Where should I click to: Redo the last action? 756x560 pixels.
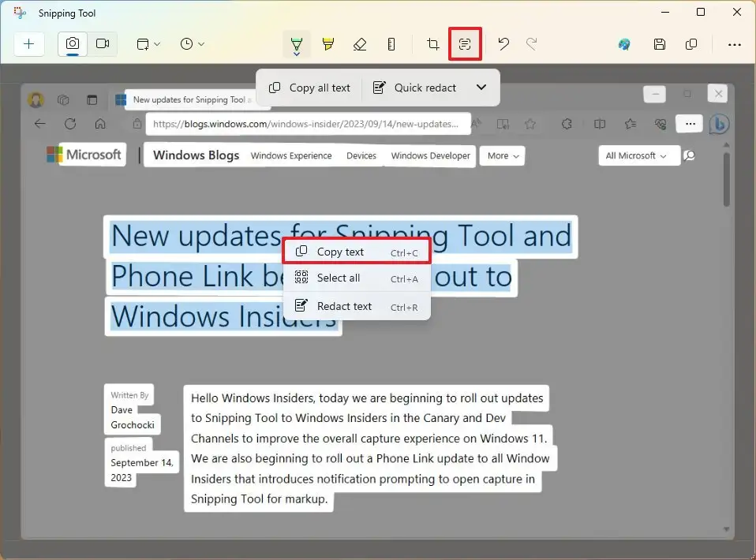coord(532,44)
